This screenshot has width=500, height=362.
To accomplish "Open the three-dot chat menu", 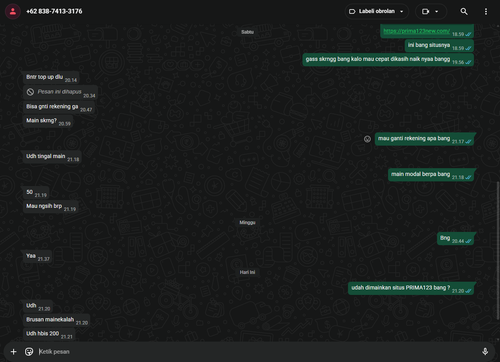I will coord(486,12).
